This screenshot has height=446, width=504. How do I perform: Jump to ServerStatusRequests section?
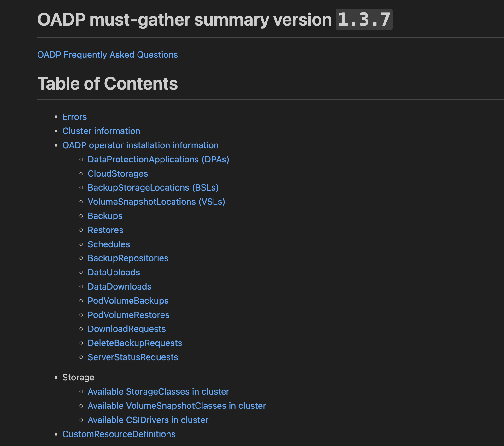133,357
